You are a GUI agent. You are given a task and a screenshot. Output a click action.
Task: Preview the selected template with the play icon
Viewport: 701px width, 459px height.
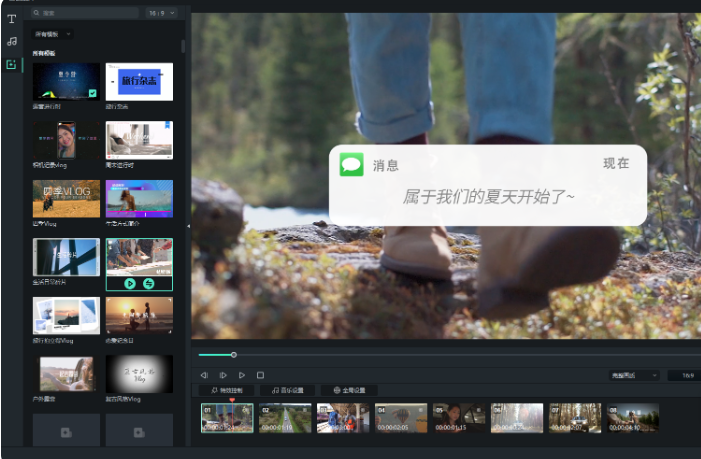(130, 283)
